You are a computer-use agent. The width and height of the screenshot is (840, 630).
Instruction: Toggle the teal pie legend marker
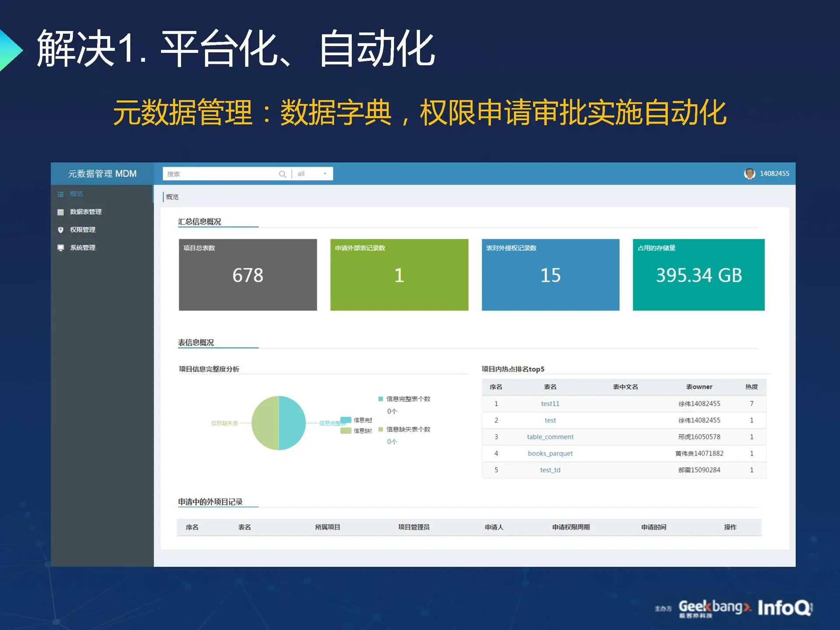(346, 420)
